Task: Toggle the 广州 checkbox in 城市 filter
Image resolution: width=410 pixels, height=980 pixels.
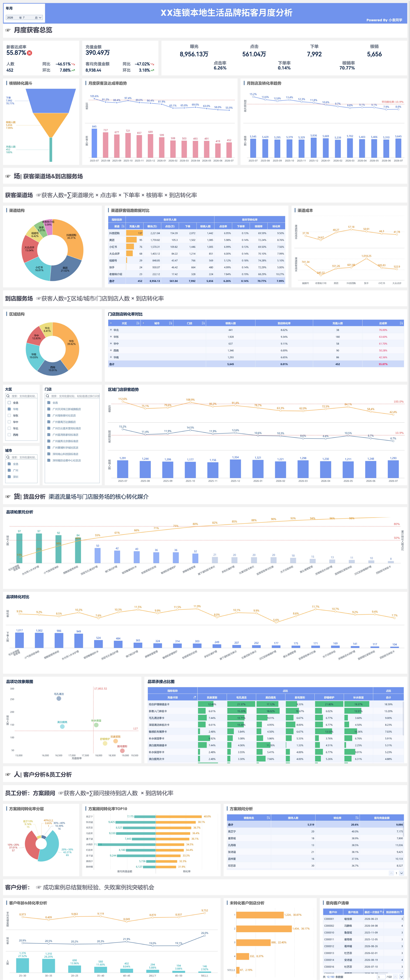Action: pos(9,470)
